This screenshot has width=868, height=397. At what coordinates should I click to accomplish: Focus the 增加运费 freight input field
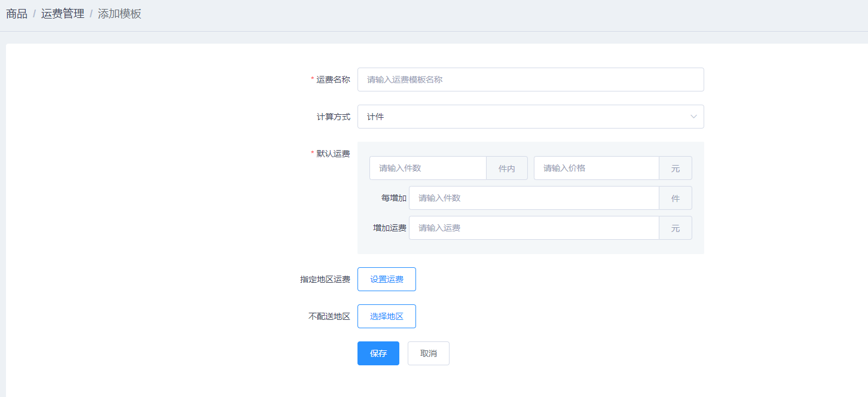(533, 228)
